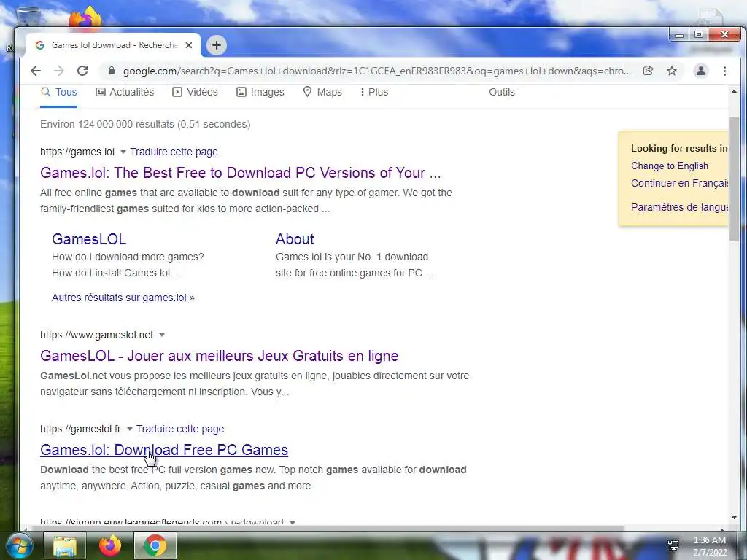Open the Outils search tools
Screen dimensions: 747x560
[x=502, y=93]
